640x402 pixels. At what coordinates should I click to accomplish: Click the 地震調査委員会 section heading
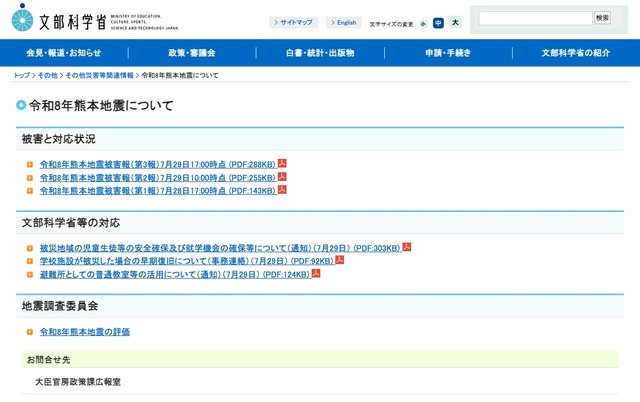tap(60, 306)
